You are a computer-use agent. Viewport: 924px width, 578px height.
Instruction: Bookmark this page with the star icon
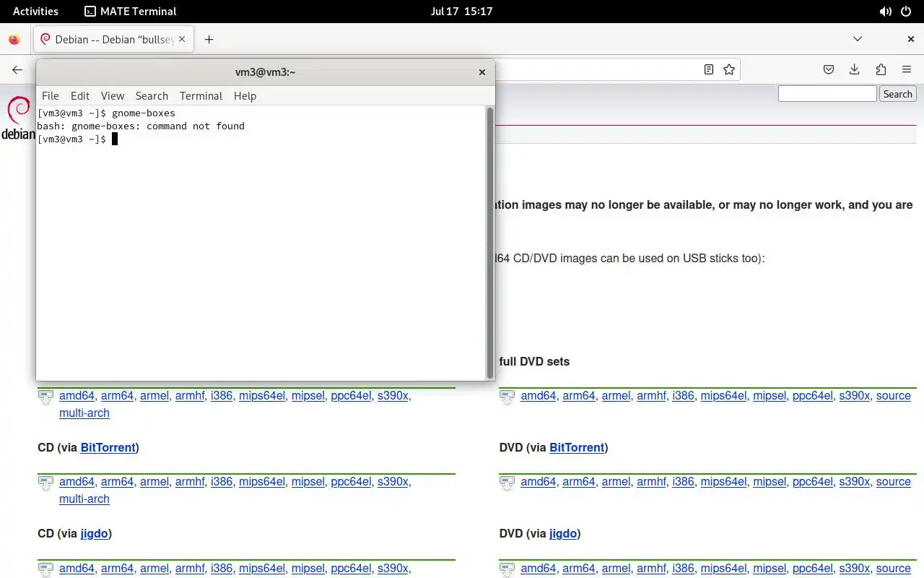(x=729, y=69)
